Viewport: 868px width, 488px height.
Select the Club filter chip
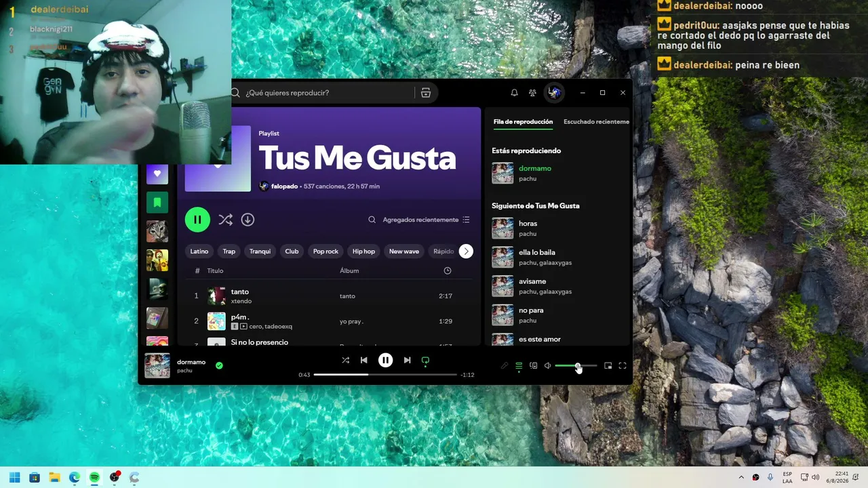coord(292,251)
